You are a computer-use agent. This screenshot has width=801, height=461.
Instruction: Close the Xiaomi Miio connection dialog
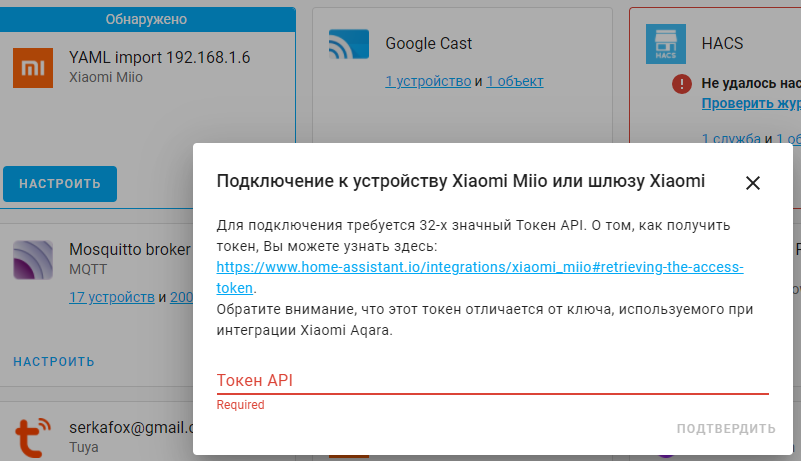[x=753, y=182]
